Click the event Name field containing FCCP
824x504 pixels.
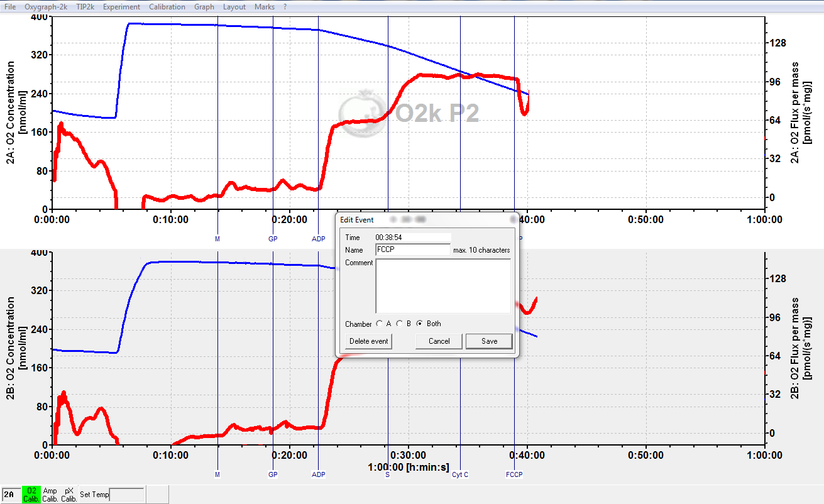413,249
